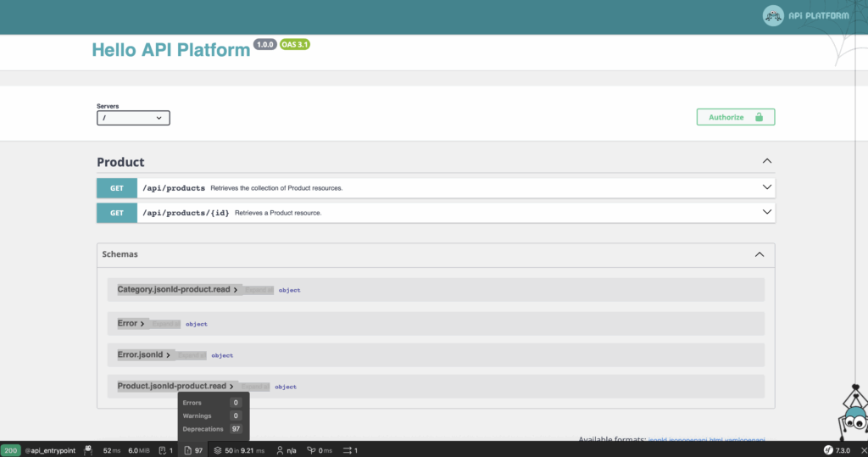
Task: Open the @api_entrypoint route panel
Action: 50,450
